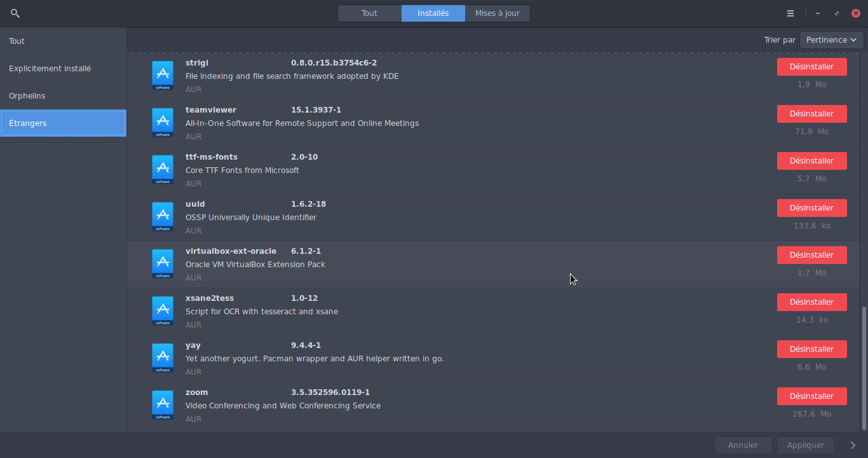Screen dimensions: 868x458
Task: Click the next arrow beside Appliquer
Action: [853, 445]
